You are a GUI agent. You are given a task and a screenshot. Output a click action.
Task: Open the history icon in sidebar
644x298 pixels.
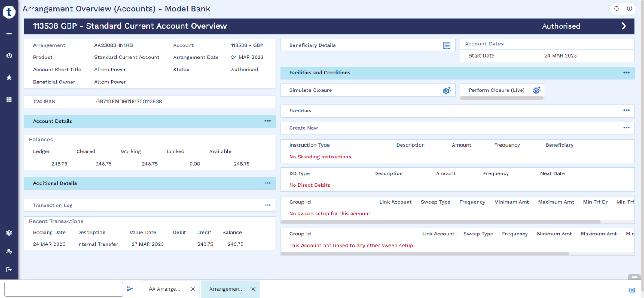pyautogui.click(x=9, y=56)
